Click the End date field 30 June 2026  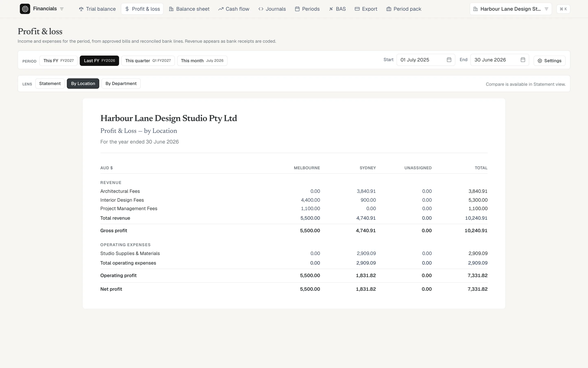(500, 60)
